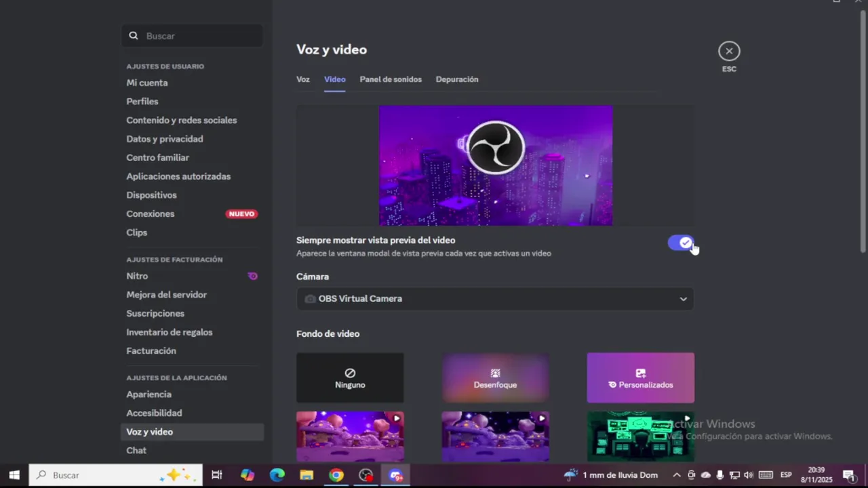This screenshot has width=868, height=488.
Task: Open File Explorer from the taskbar
Action: pos(307,475)
